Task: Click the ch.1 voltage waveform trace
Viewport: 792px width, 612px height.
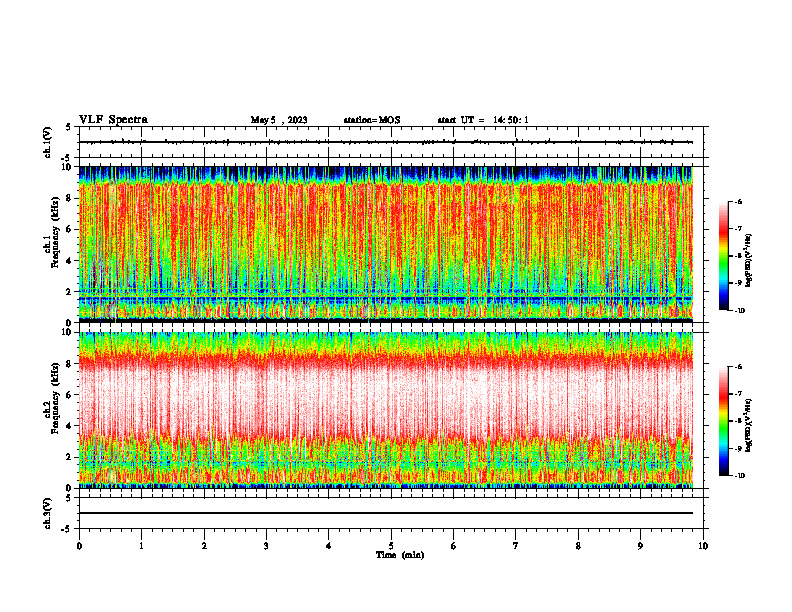Action: [386, 142]
